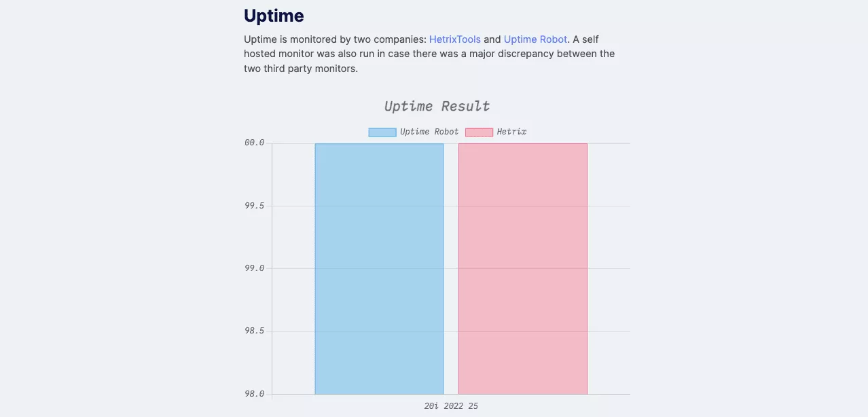Open the HetrixTools link
Screen dimensions: 868x417
[x=455, y=39]
